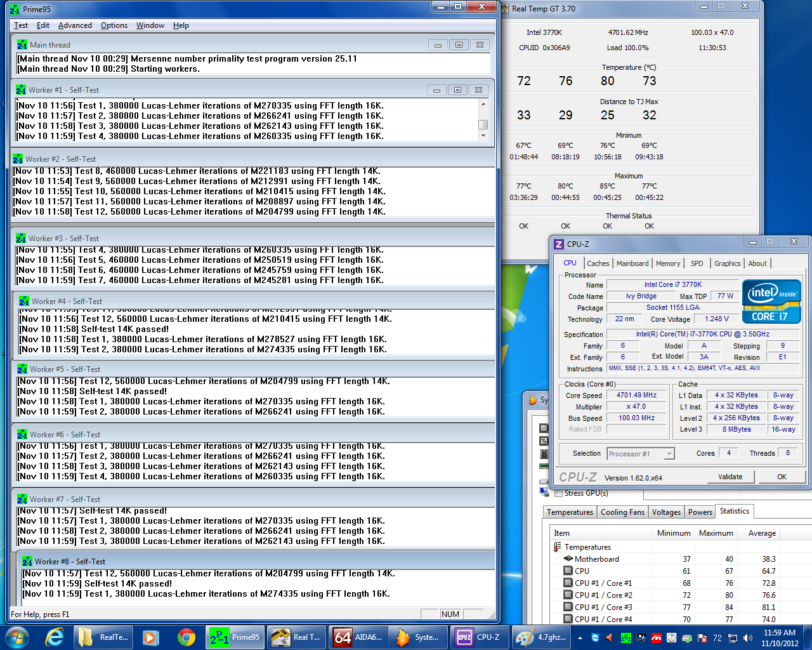Switch to the About tab in CPU-Z
This screenshot has width=812, height=650.
pyautogui.click(x=757, y=263)
